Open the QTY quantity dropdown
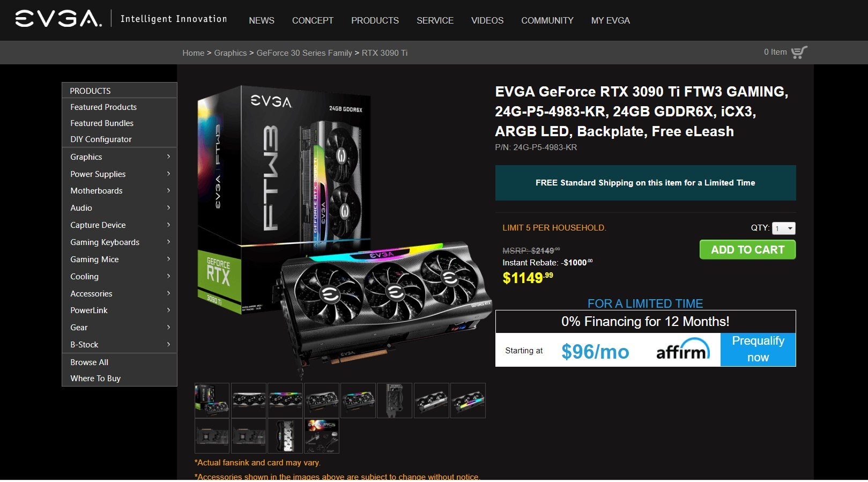Image resolution: width=868 pixels, height=482 pixels. click(784, 228)
